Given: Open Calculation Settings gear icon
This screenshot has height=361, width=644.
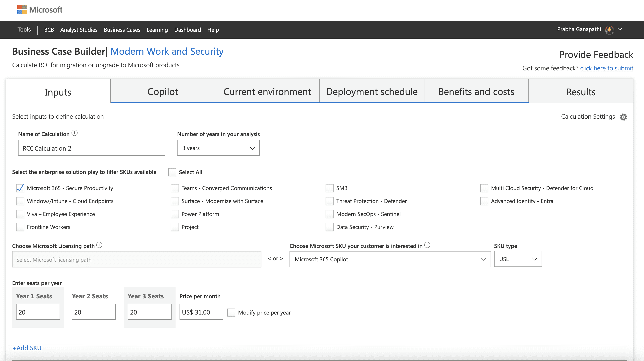Looking at the screenshot, I should 623,117.
